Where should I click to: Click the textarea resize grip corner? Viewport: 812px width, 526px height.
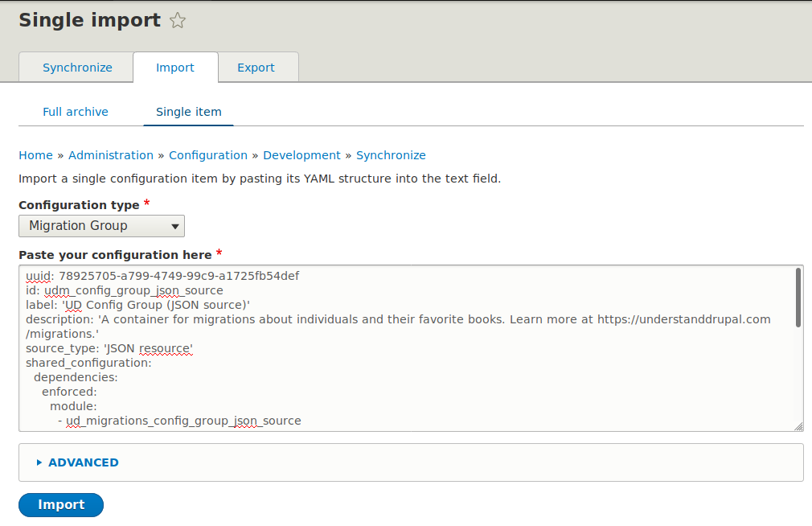point(798,426)
